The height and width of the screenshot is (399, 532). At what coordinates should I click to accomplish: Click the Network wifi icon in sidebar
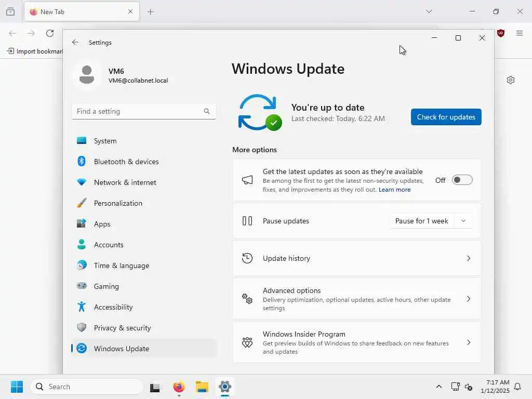(x=82, y=182)
